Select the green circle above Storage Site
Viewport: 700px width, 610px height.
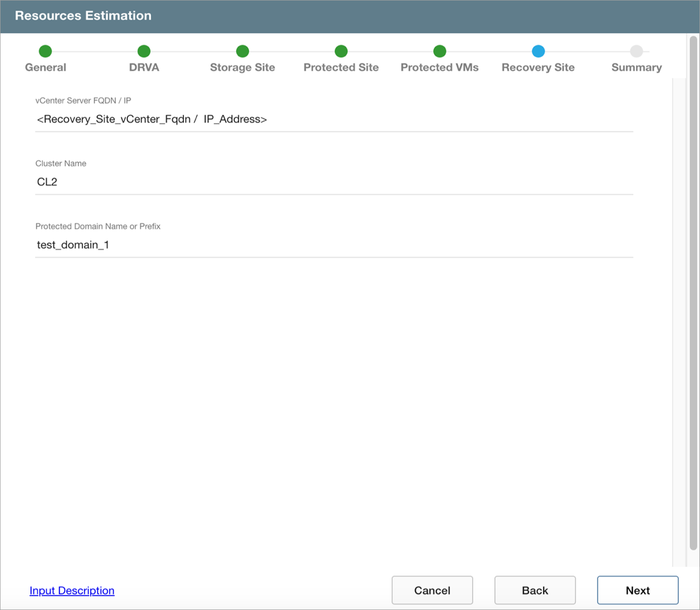pyautogui.click(x=242, y=51)
